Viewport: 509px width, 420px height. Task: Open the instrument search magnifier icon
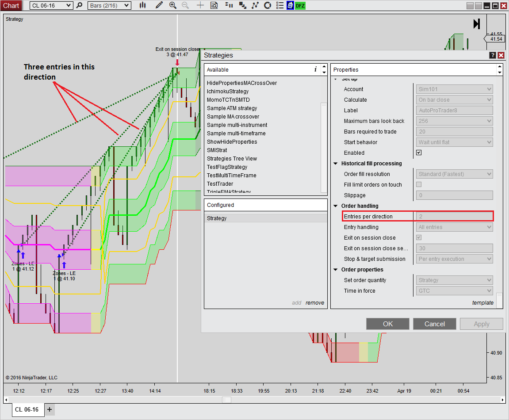(x=79, y=5)
